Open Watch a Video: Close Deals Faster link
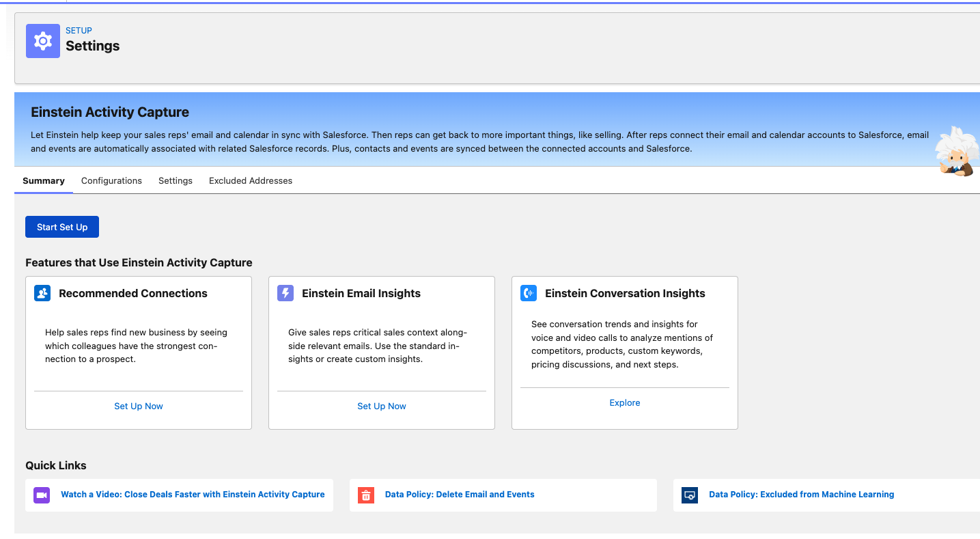 193,494
